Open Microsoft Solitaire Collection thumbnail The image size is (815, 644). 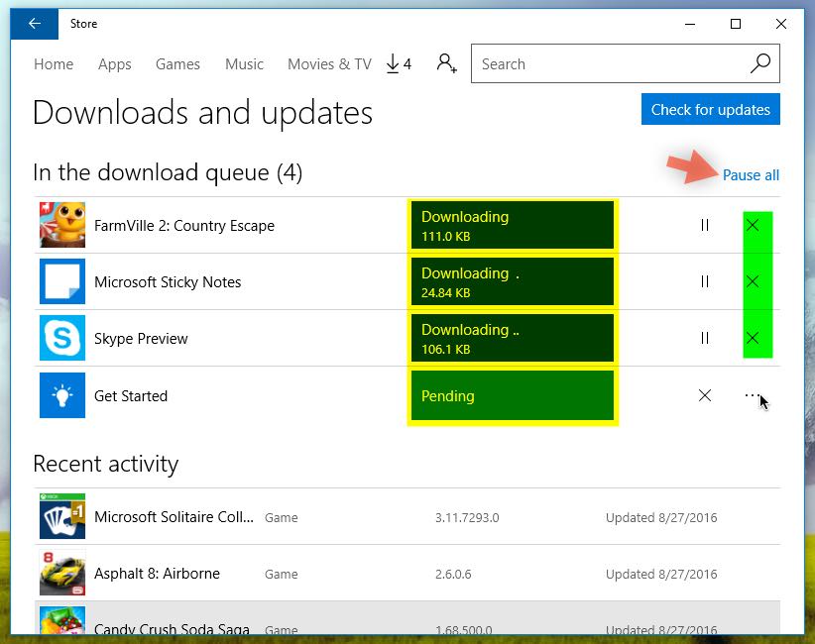[62, 516]
